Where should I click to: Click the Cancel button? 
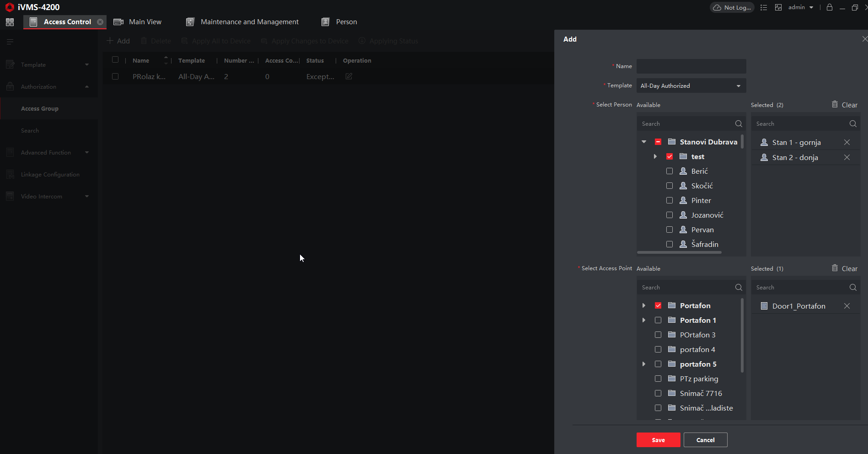pos(705,440)
